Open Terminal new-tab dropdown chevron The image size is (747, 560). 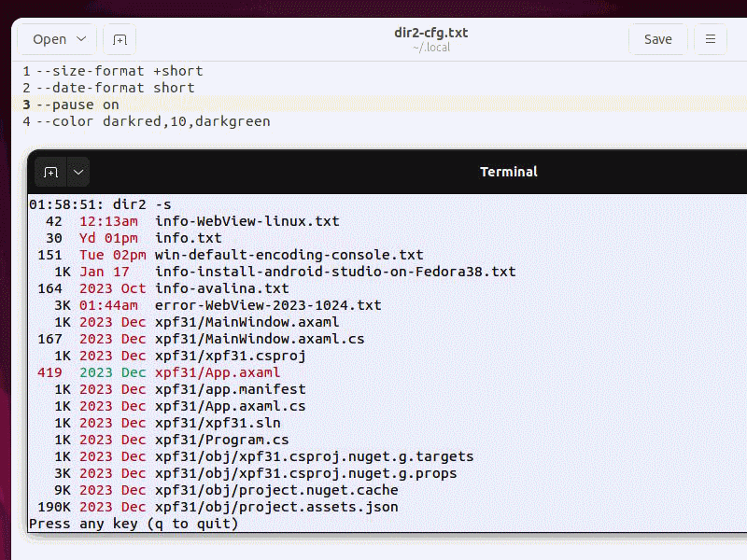click(78, 172)
